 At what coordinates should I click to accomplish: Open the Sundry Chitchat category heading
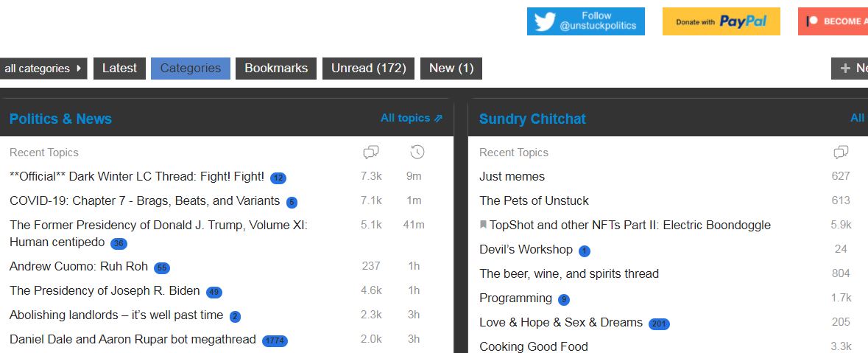[532, 119]
